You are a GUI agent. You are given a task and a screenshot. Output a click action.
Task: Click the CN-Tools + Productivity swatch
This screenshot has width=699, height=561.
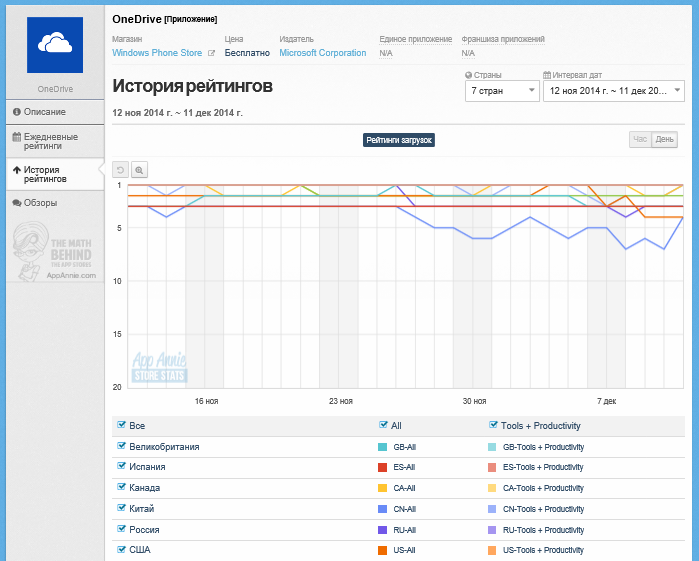492,509
